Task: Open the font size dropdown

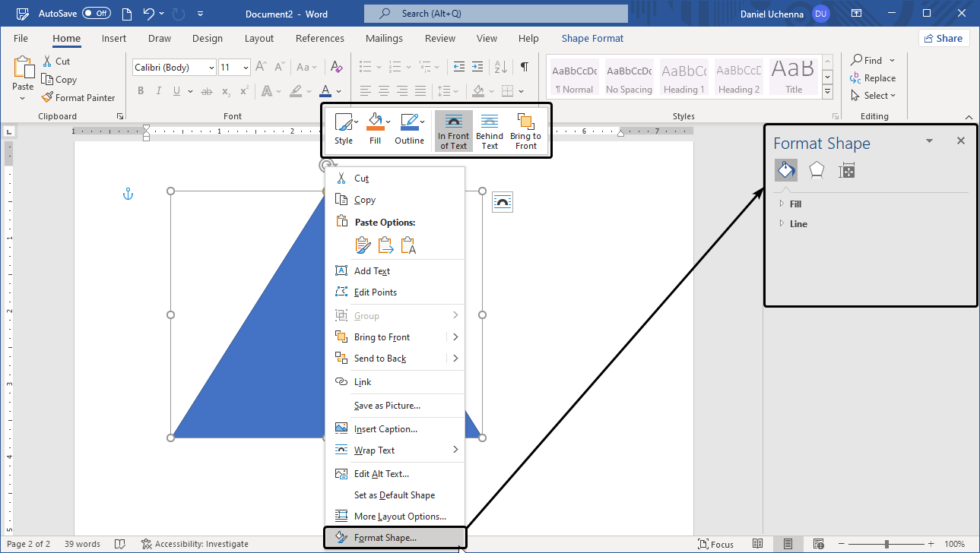Action: [x=244, y=67]
